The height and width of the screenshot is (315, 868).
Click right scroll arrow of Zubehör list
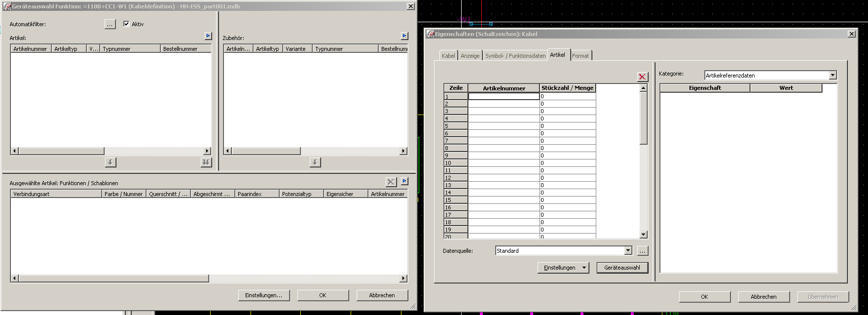click(x=403, y=151)
